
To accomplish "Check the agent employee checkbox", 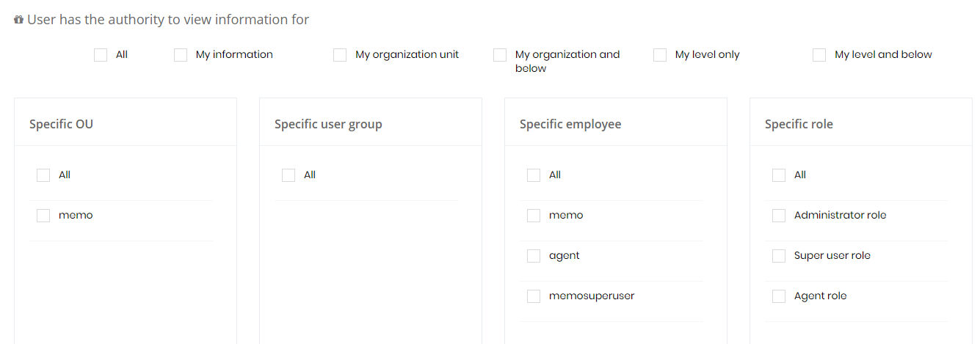I will (x=534, y=256).
